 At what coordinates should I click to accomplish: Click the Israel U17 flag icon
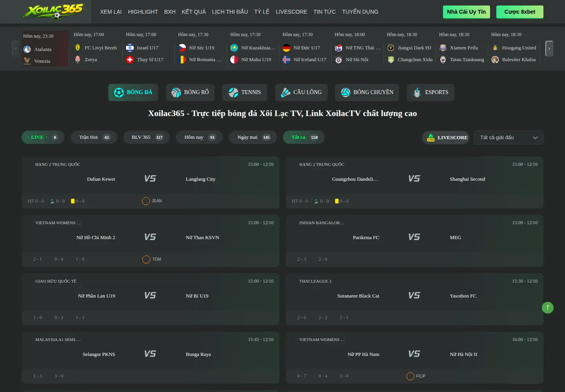click(130, 48)
